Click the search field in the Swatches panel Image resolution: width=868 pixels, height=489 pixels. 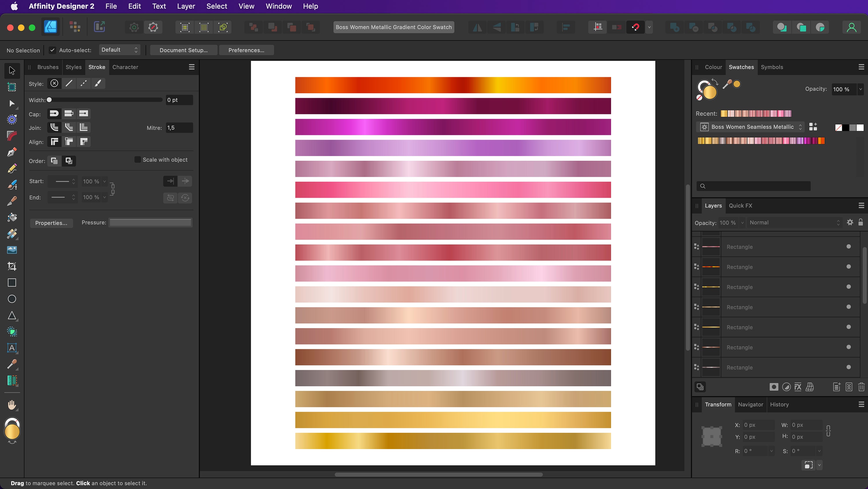[754, 186]
